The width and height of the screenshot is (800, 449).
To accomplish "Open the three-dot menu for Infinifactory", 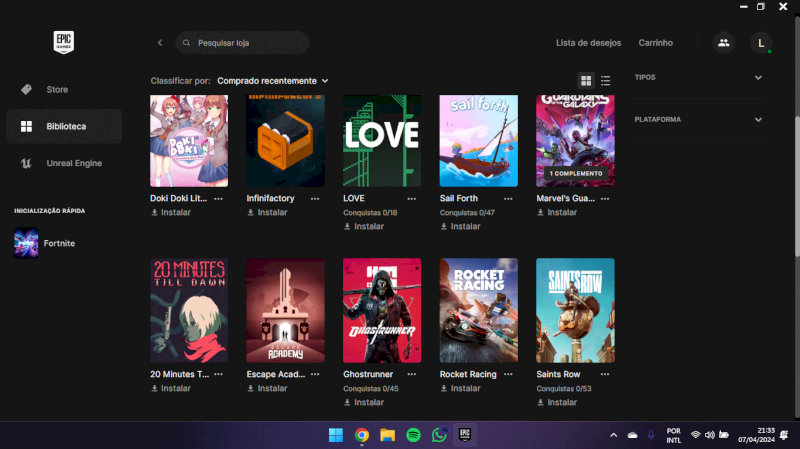I will [x=316, y=199].
